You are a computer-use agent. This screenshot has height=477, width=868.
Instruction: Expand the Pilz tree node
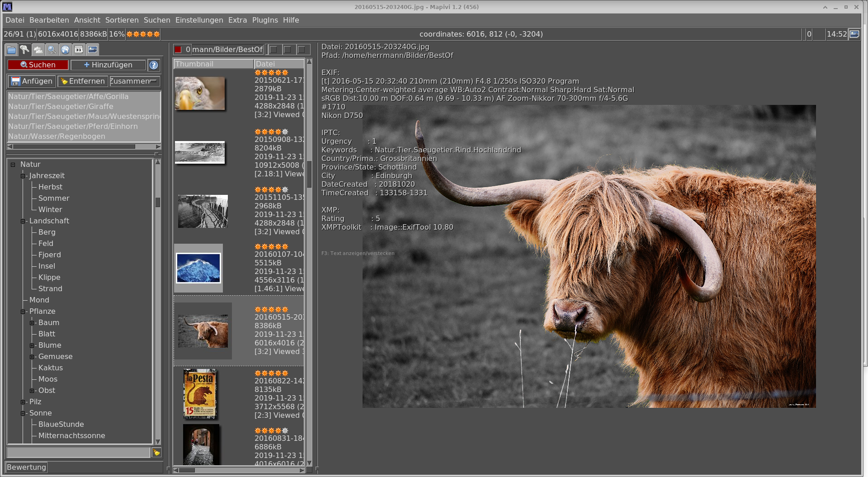point(23,402)
